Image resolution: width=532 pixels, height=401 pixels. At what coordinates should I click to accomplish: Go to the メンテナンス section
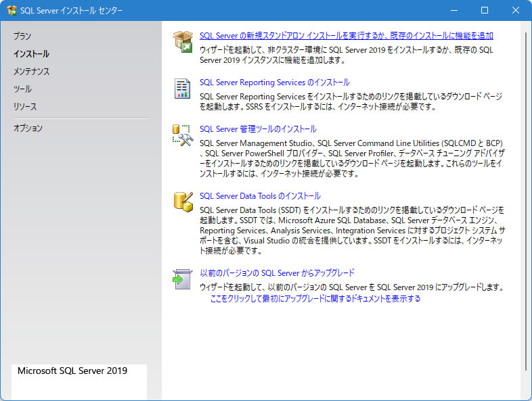click(31, 71)
